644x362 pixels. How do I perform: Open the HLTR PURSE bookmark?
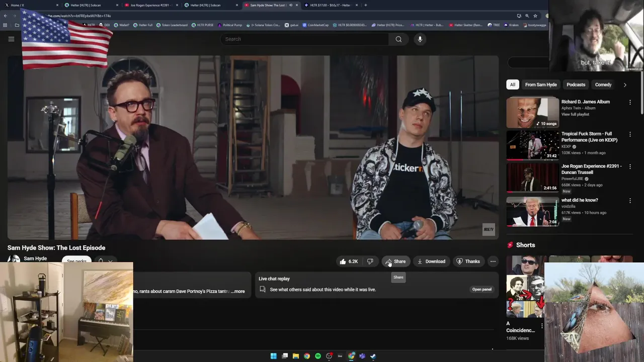tap(203, 25)
